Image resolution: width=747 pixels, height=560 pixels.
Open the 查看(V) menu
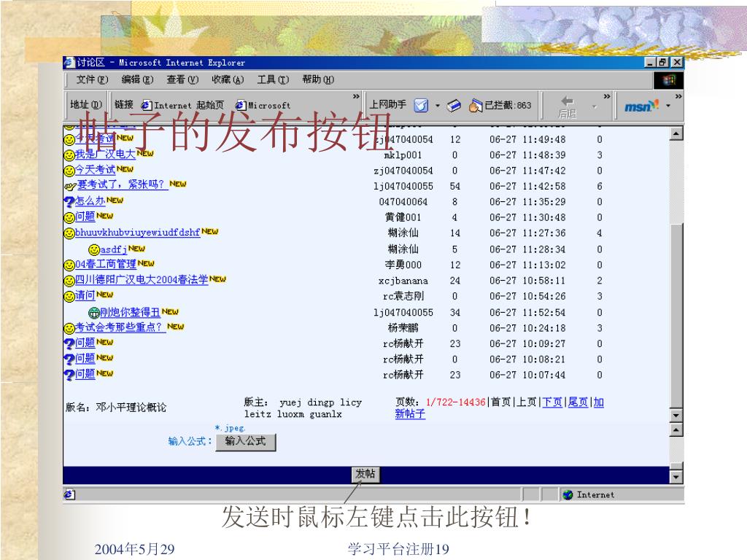(182, 79)
